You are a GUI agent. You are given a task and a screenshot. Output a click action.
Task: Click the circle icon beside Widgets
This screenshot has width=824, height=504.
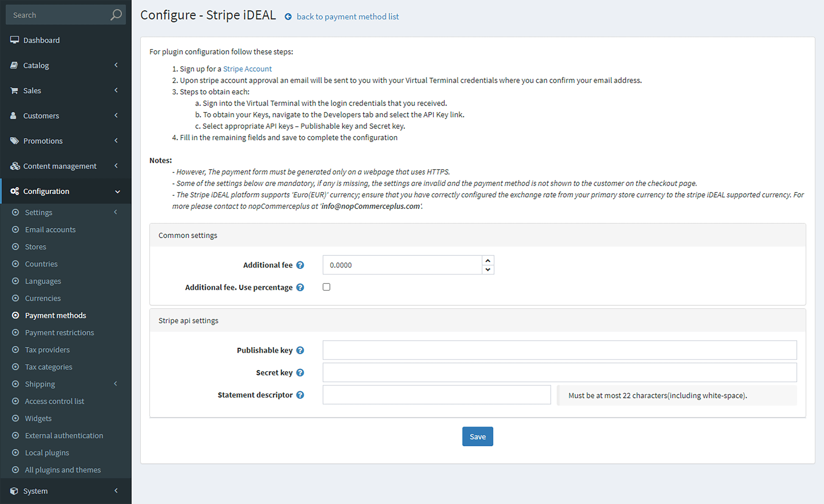point(15,418)
